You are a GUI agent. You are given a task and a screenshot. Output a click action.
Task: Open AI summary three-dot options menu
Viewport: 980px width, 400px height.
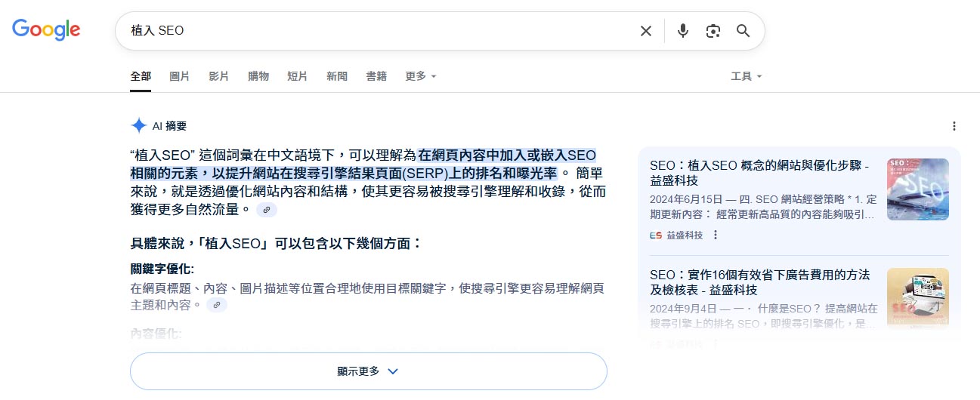click(954, 126)
